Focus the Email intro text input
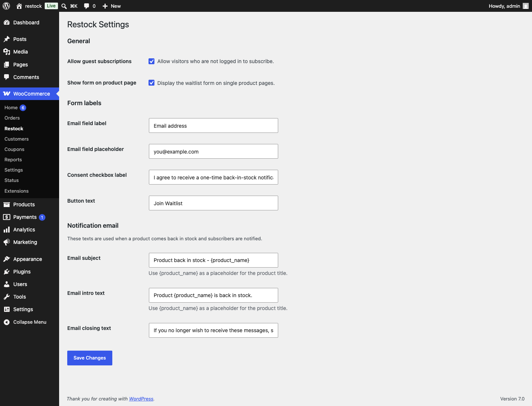Viewport: 532px width, 406px height. [x=214, y=295]
